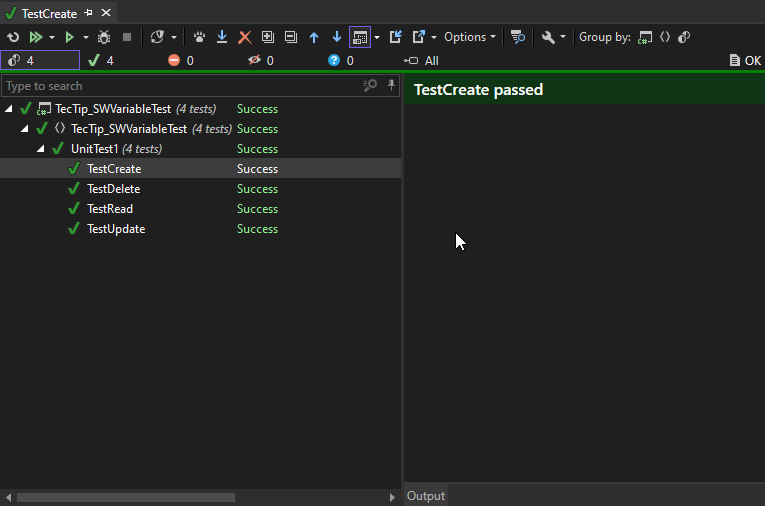Viewport: 765px width, 506px height.
Task: Toggle the third Group by icon
Action: [684, 37]
